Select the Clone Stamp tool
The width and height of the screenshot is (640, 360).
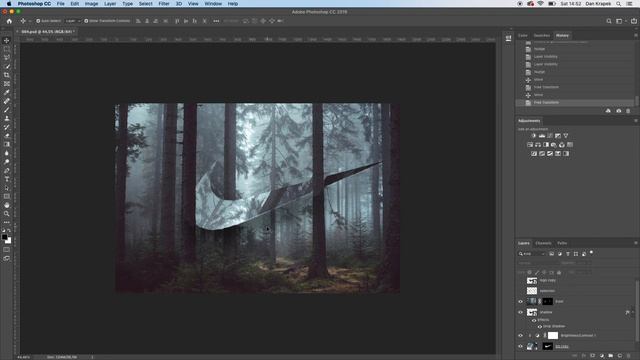point(7,118)
